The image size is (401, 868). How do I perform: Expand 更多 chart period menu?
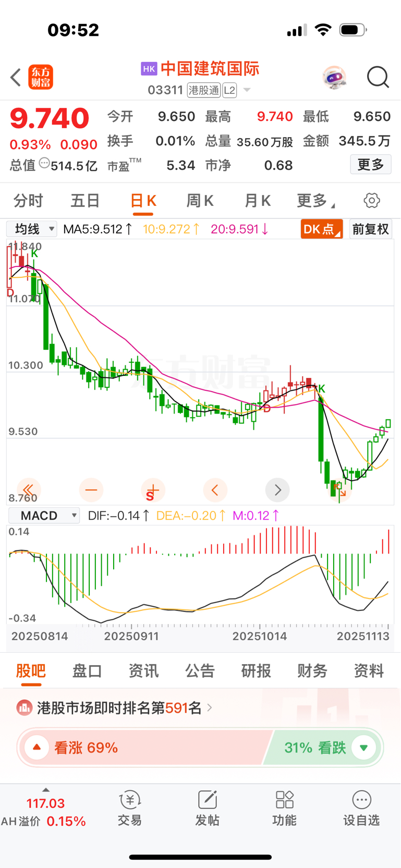tap(316, 201)
